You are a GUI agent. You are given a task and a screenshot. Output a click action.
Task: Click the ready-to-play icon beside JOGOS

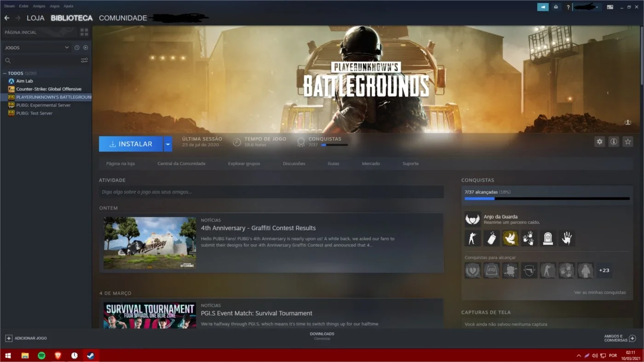pos(86,47)
